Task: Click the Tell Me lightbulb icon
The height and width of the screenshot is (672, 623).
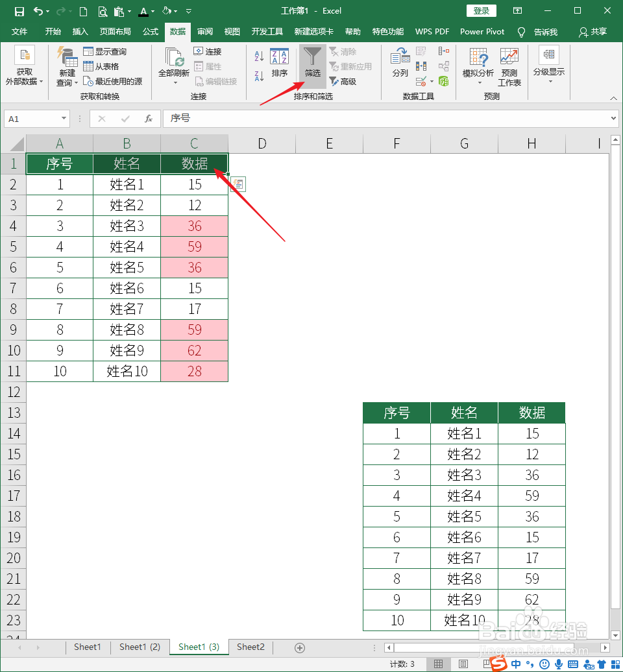Action: (x=521, y=32)
